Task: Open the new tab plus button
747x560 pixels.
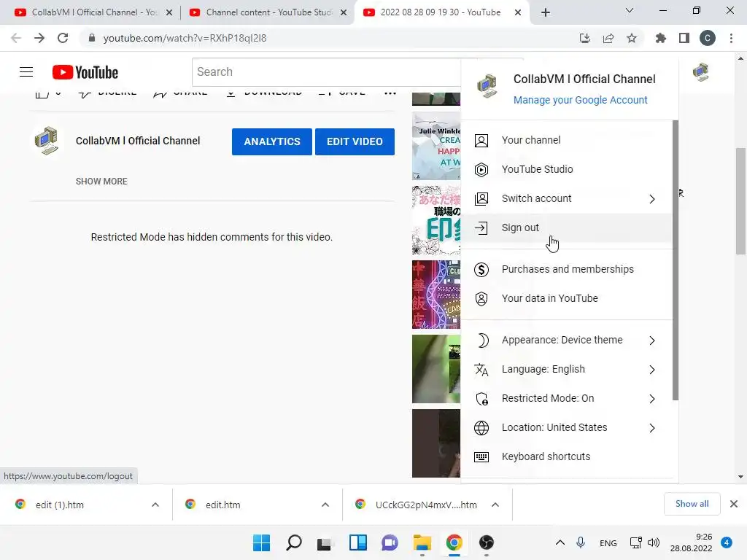Action: pos(546,12)
